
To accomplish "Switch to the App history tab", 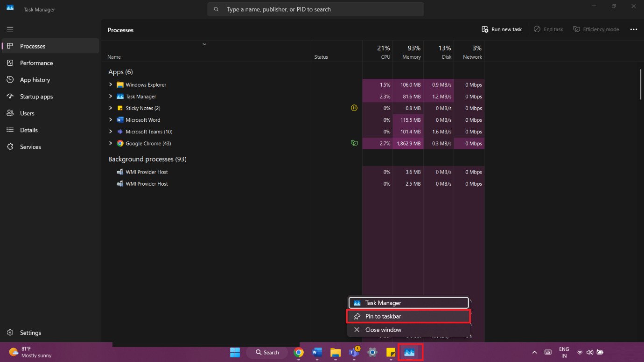I will pyautogui.click(x=50, y=80).
